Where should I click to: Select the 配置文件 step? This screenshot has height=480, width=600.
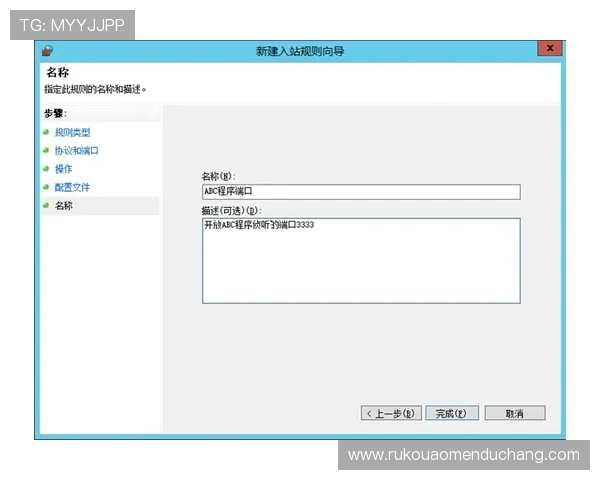72,187
